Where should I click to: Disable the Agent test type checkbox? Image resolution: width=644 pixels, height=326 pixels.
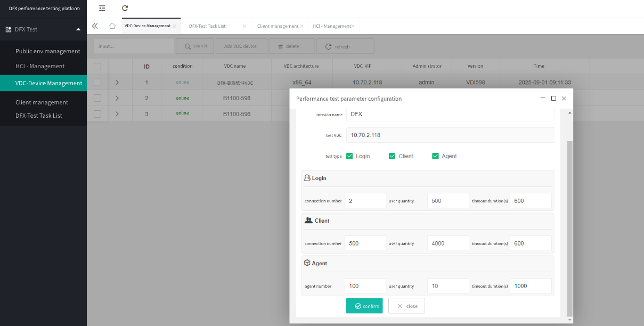tap(435, 156)
